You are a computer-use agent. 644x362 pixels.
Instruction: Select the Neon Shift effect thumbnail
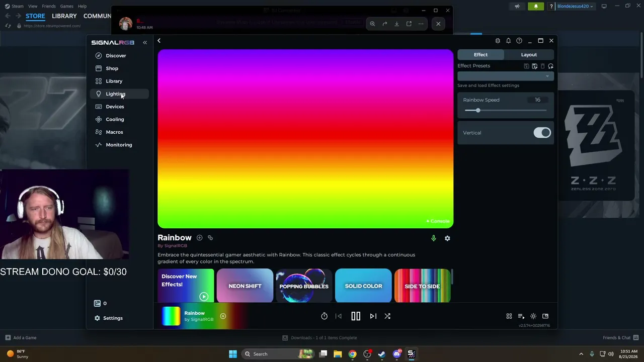coord(245,286)
